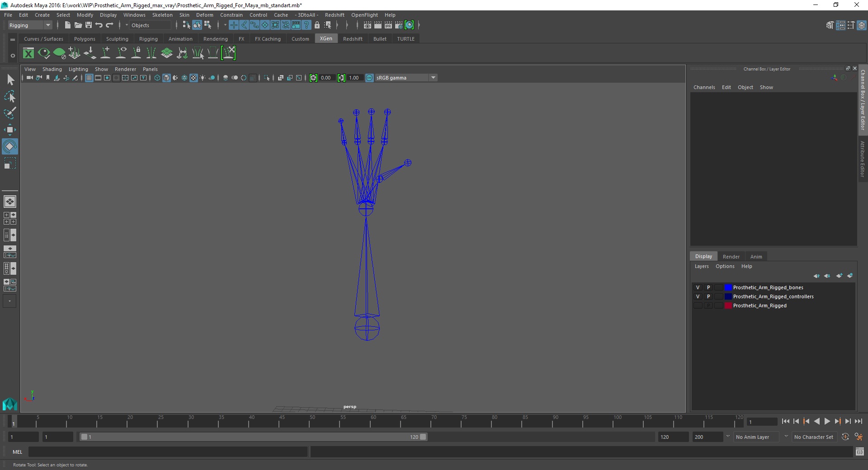Switch to single perspective pane layout

tap(10, 202)
